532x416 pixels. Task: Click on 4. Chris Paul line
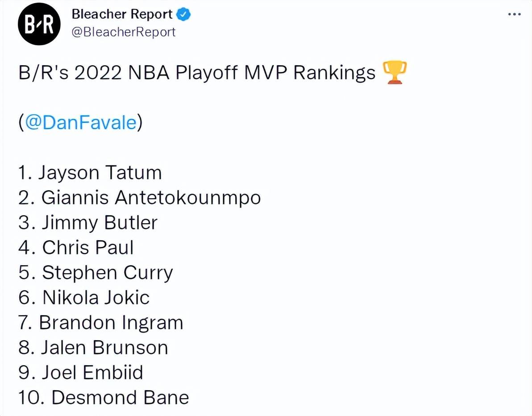coord(76,247)
